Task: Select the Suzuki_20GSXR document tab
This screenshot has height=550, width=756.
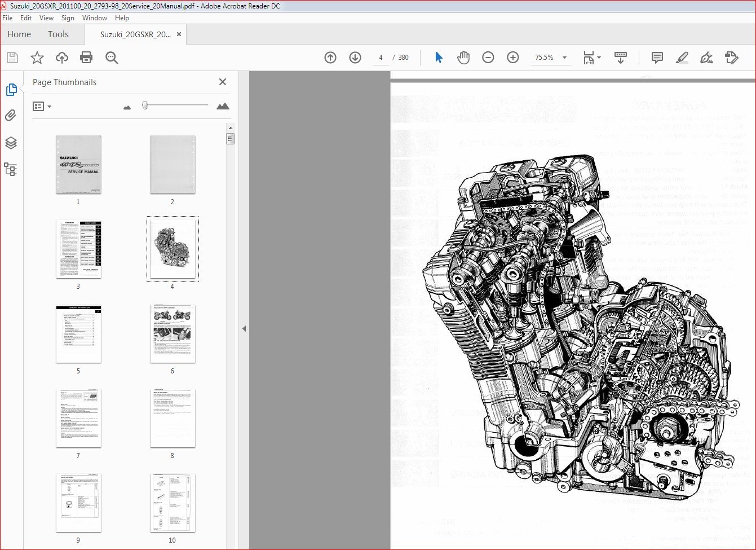Action: click(135, 34)
